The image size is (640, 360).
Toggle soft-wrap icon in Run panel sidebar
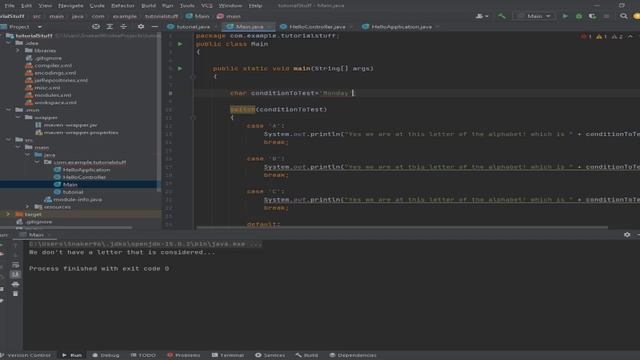pyautogui.click(x=16, y=265)
